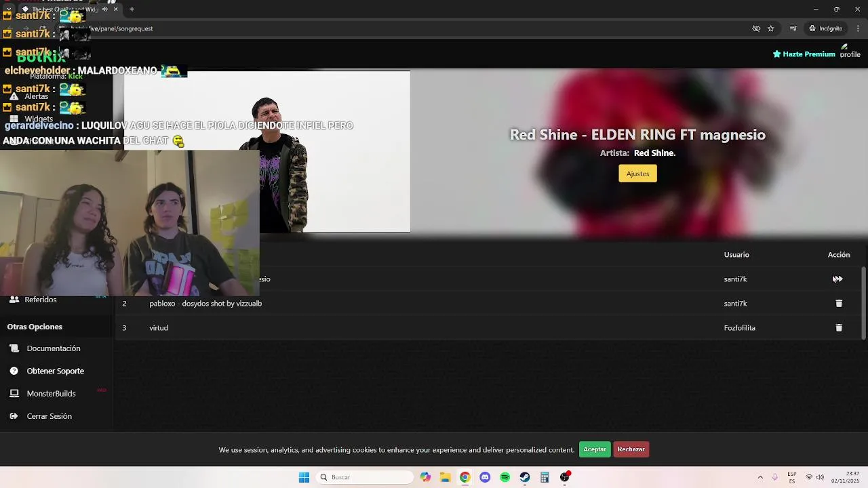This screenshot has width=868, height=488.
Task: Click the 'virtud' song title
Action: coord(159,328)
